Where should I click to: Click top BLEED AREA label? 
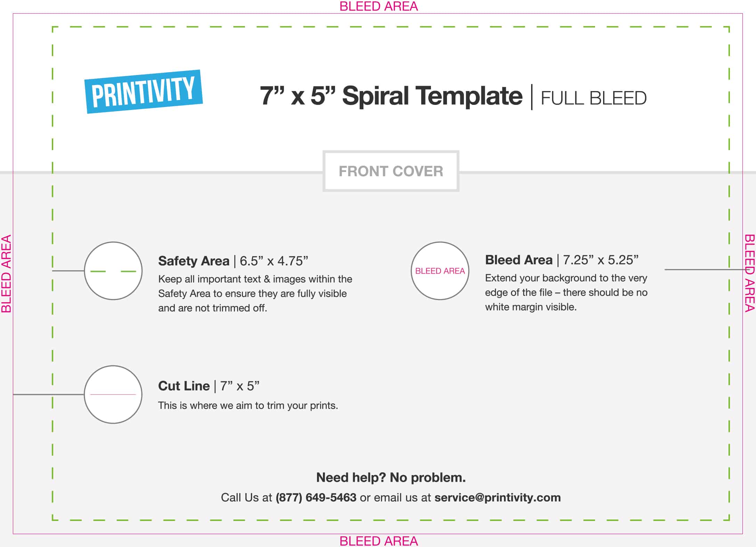tap(379, 6)
